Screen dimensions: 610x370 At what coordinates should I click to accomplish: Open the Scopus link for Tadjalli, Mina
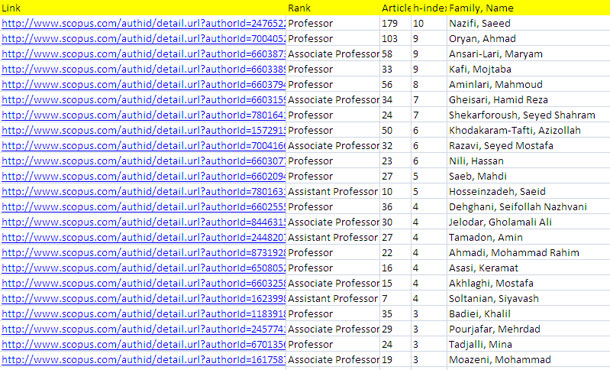pyautogui.click(x=143, y=344)
